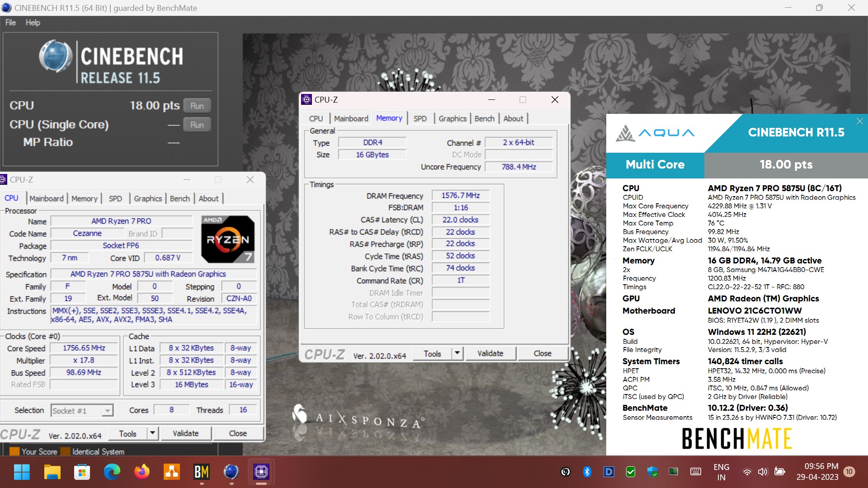Open Graphics tab in left CPU-Z window
The height and width of the screenshot is (488, 868).
click(148, 198)
